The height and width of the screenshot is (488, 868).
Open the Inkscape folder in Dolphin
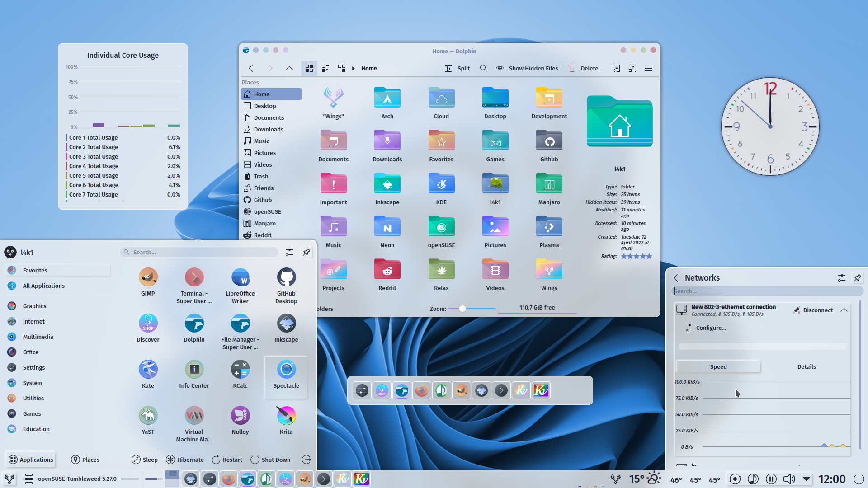point(387,189)
